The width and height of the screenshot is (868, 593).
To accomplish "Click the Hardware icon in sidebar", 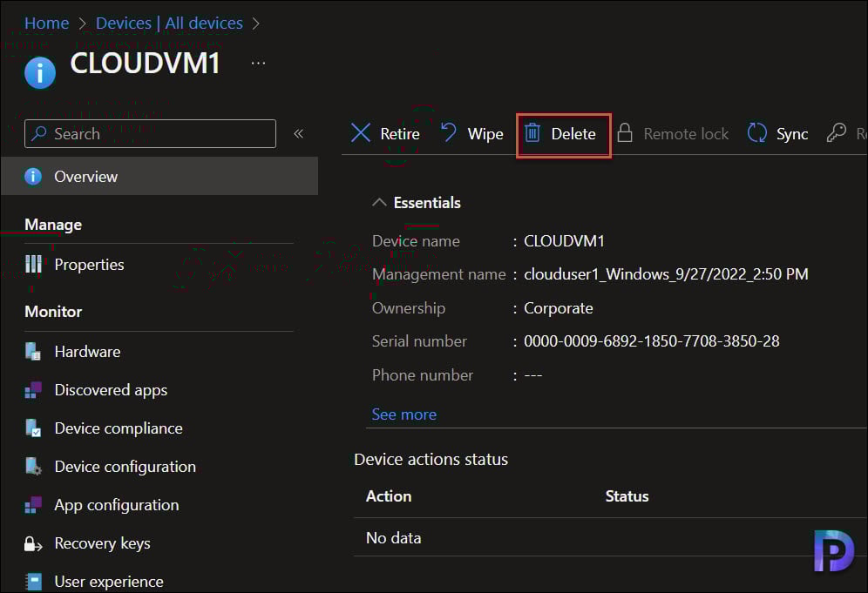I will tap(32, 351).
